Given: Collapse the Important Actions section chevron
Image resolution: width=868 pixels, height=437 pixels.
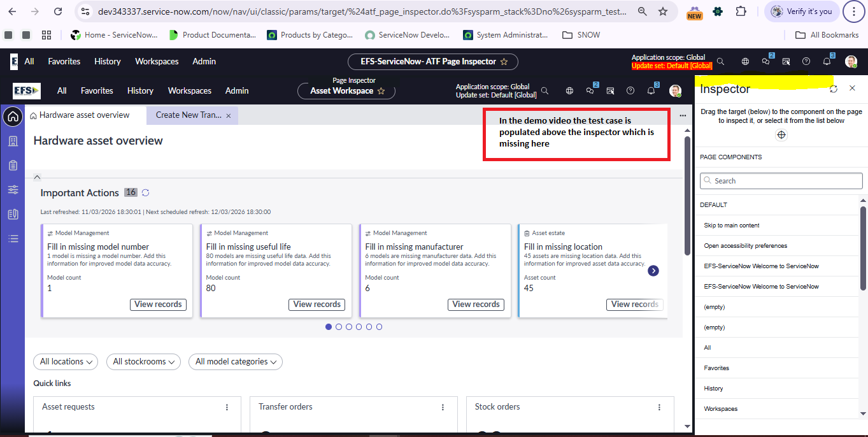Looking at the screenshot, I should (37, 177).
